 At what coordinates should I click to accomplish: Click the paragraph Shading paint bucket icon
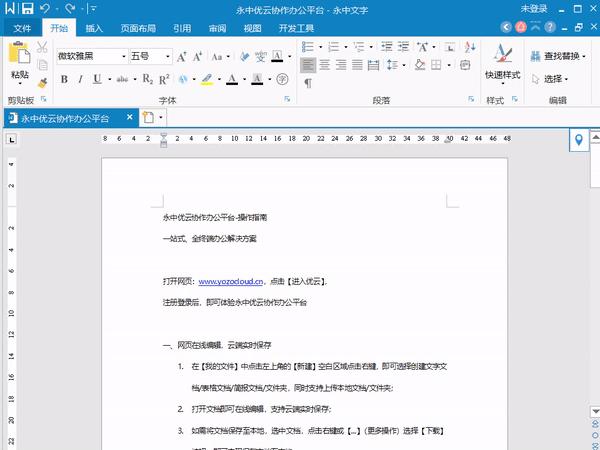point(420,65)
